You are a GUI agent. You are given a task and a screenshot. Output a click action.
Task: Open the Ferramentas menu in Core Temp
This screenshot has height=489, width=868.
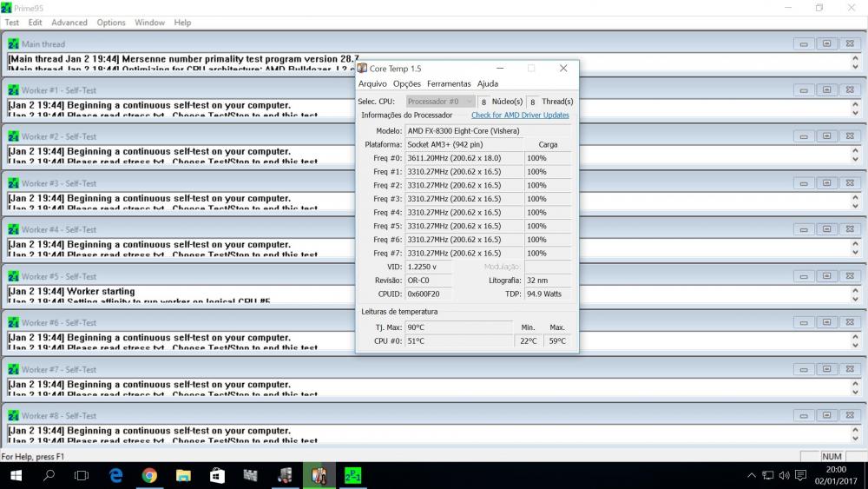[449, 84]
